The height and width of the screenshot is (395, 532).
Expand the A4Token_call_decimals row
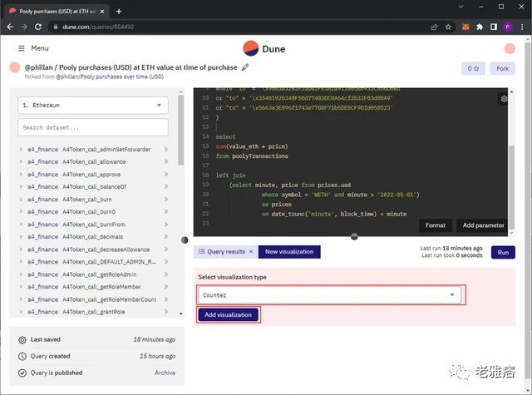tap(21, 236)
